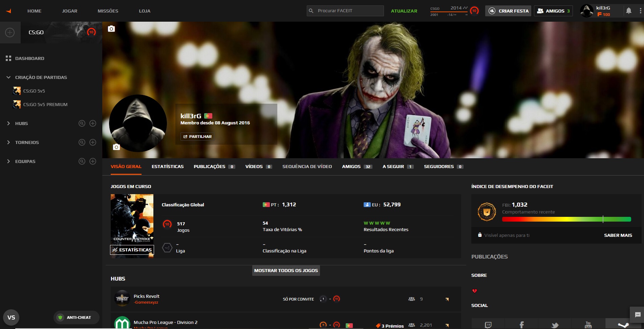Click the level 10 badge in top bar
The image size is (644, 329).
point(474,11)
